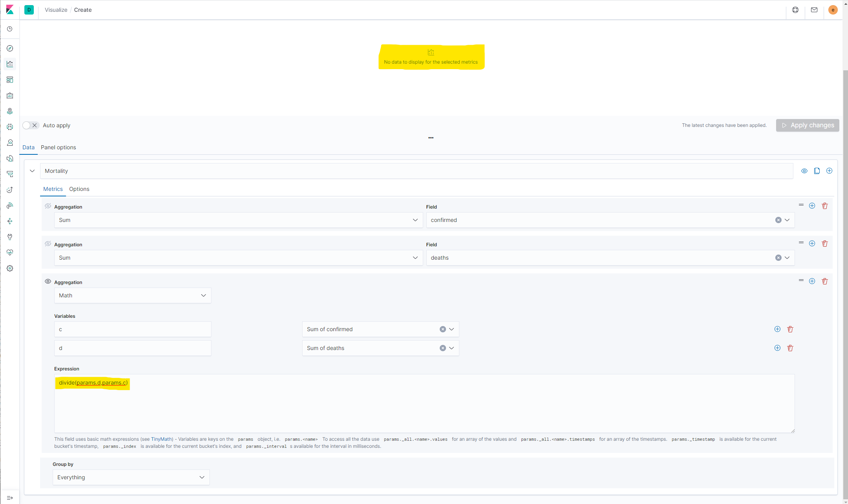Open Dashboard from the left sidebar
Screen dimensions: 848x504
10,80
